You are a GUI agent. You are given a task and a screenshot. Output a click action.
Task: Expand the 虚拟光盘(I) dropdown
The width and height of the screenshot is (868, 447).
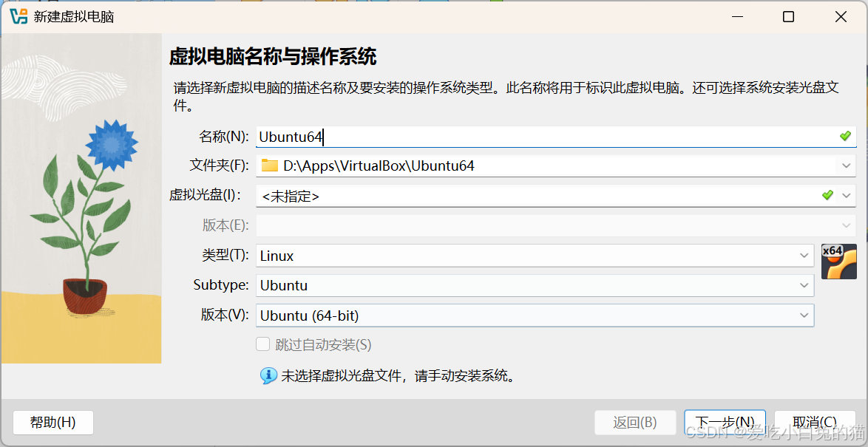[846, 195]
